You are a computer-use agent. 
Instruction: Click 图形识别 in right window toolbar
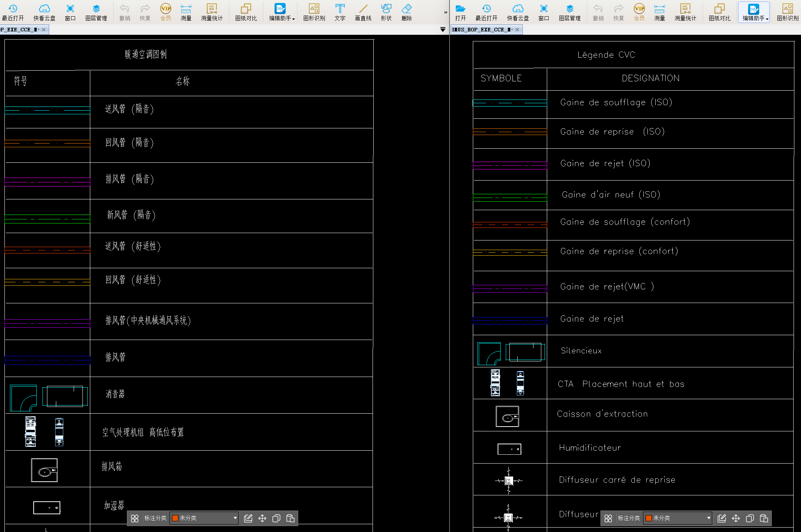(x=788, y=12)
